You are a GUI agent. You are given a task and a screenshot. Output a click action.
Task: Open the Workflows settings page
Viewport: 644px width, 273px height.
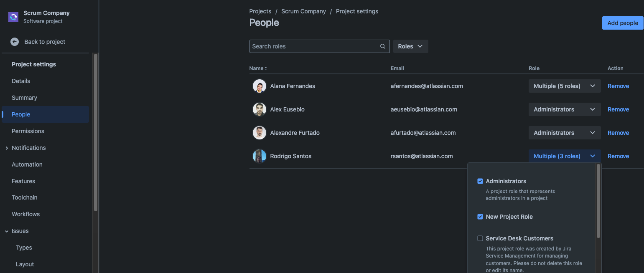pos(25,214)
